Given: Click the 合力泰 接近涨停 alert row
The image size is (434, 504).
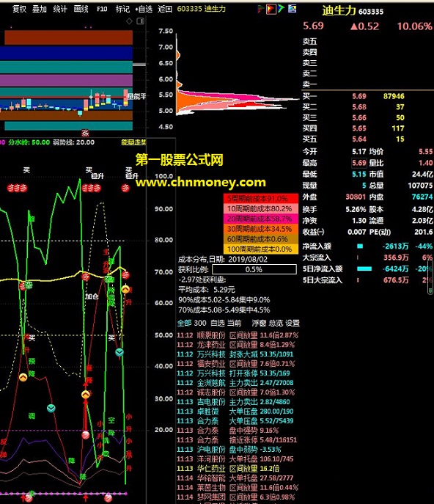Looking at the screenshot, I should click(x=238, y=439).
